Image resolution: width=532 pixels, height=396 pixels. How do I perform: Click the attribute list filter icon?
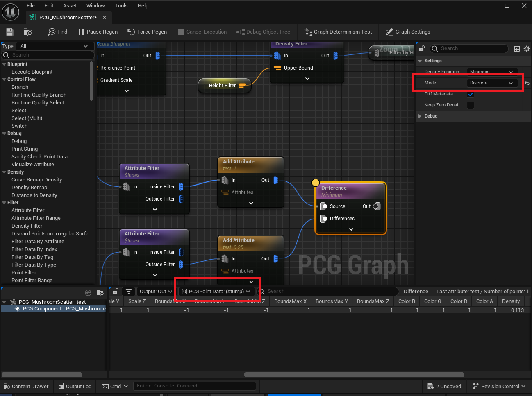(x=129, y=292)
